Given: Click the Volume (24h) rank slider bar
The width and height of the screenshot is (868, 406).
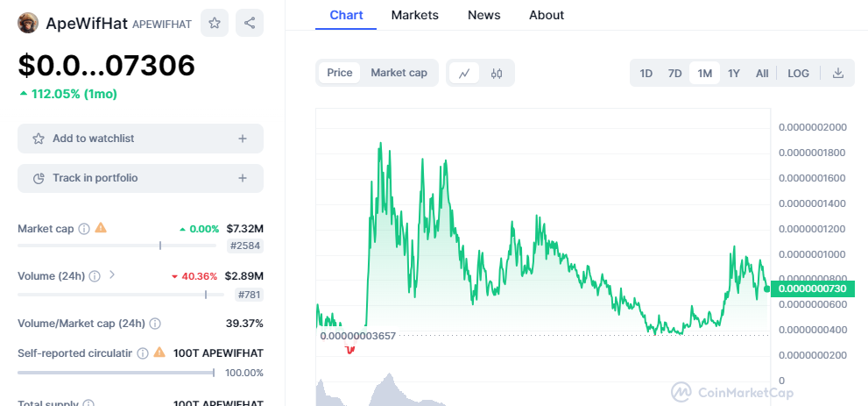Looking at the screenshot, I should click(121, 295).
